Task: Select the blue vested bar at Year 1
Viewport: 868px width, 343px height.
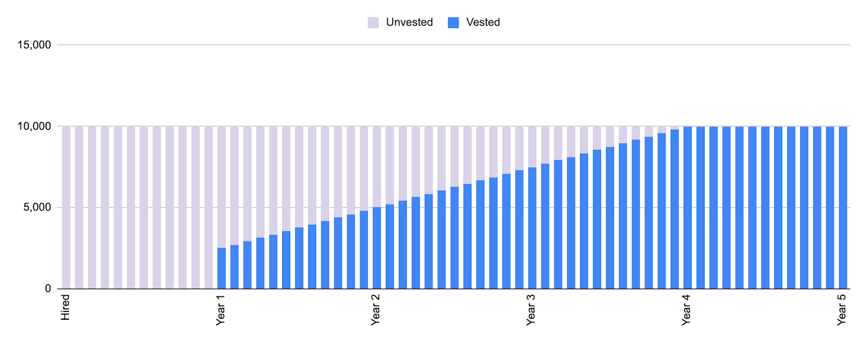Action: coord(221,268)
